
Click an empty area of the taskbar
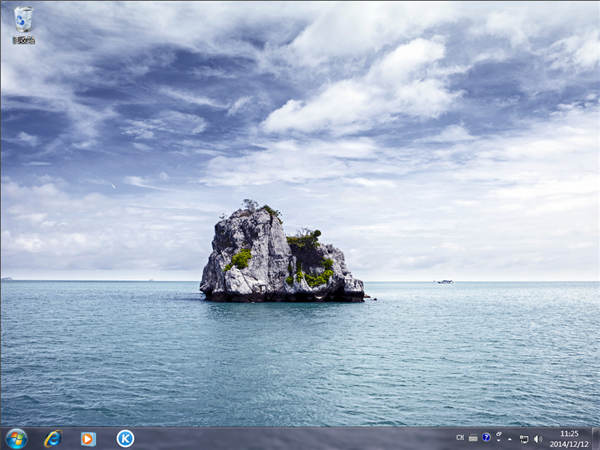(x=300, y=438)
